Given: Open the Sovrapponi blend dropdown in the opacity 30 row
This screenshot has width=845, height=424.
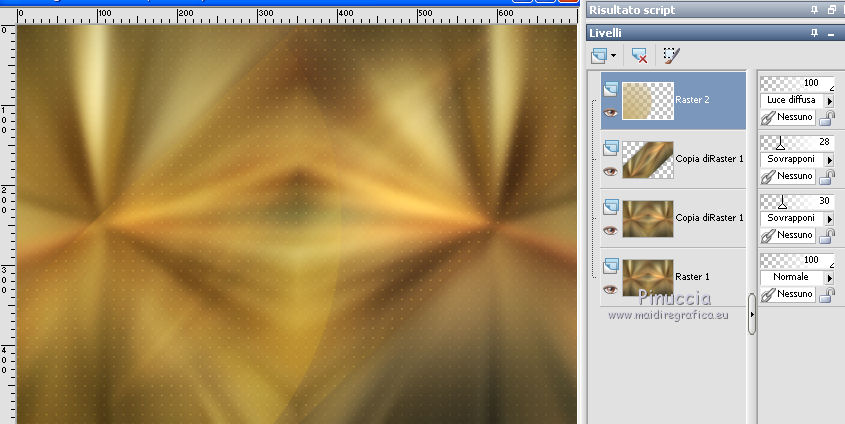Looking at the screenshot, I should (829, 219).
